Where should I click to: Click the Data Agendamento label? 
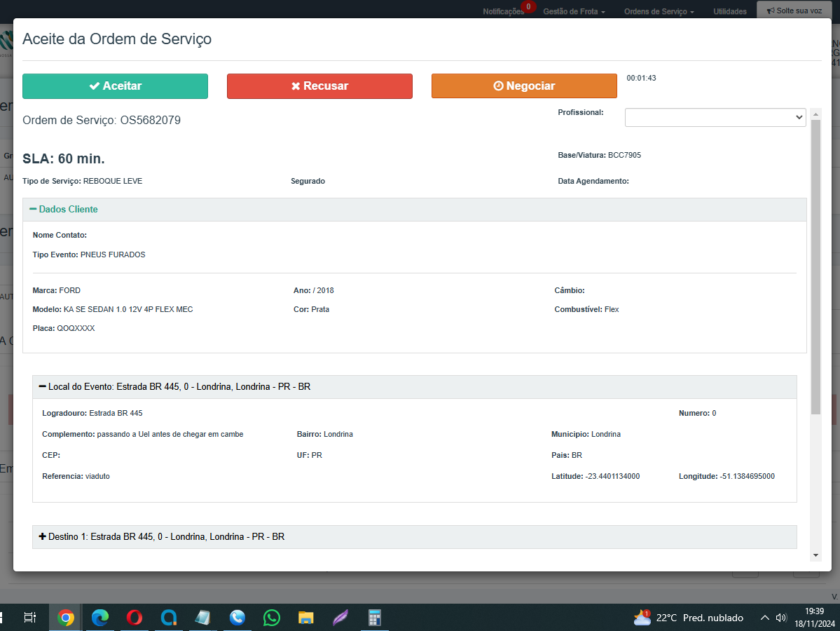593,181
